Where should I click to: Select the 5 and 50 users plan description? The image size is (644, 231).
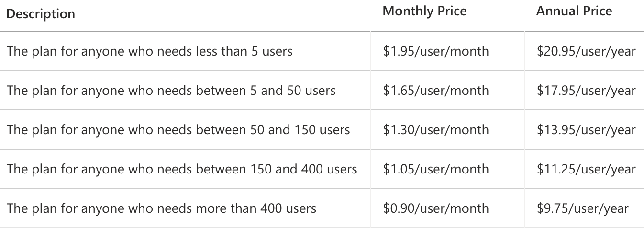point(171,90)
